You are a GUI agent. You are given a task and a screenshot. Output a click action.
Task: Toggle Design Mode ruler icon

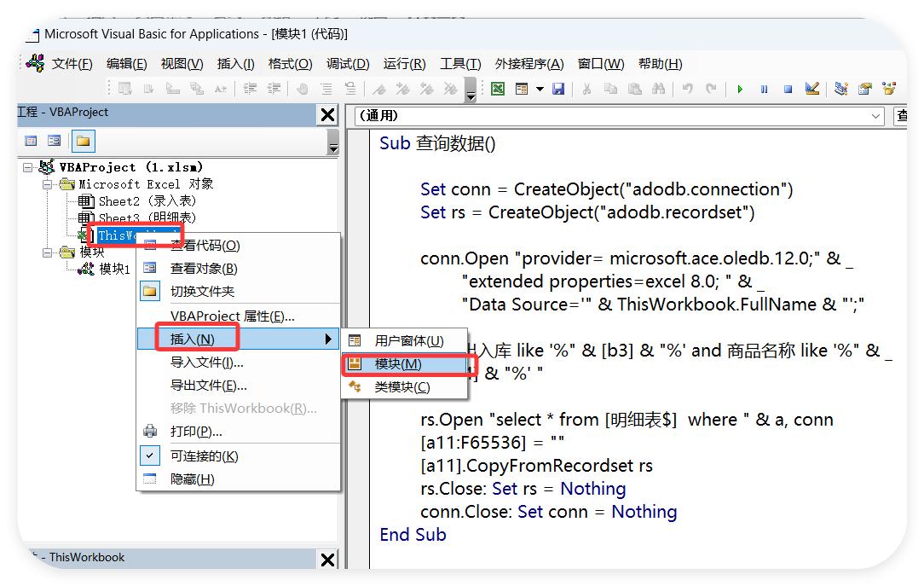point(812,89)
